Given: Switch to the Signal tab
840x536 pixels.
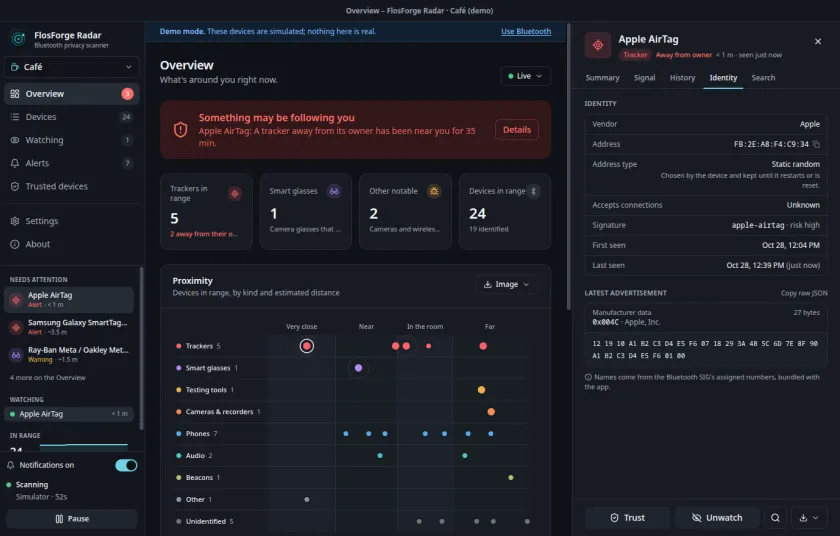Looking at the screenshot, I should (x=644, y=78).
